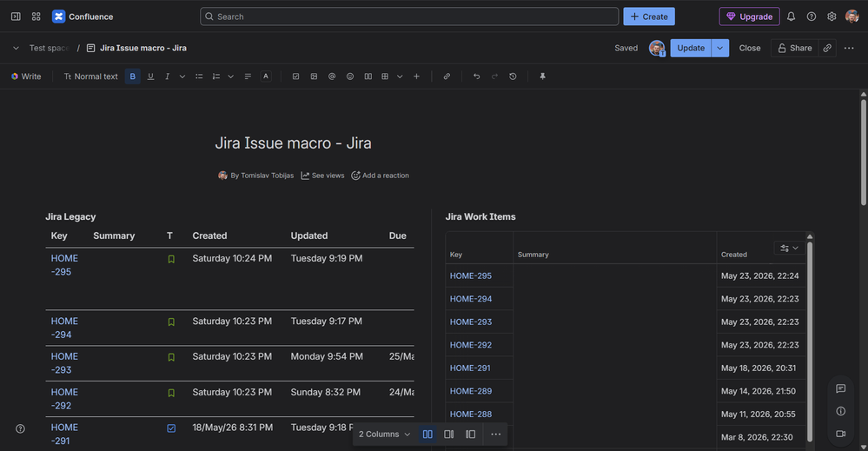
Task: Insert an action item checkbox
Action: [295, 76]
